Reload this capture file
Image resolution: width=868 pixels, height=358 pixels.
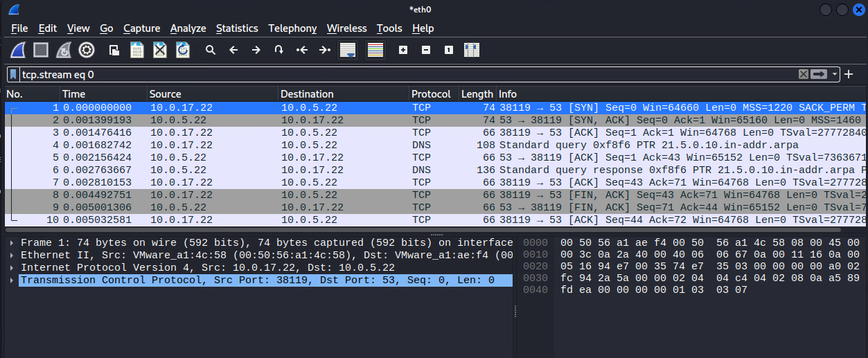(183, 50)
